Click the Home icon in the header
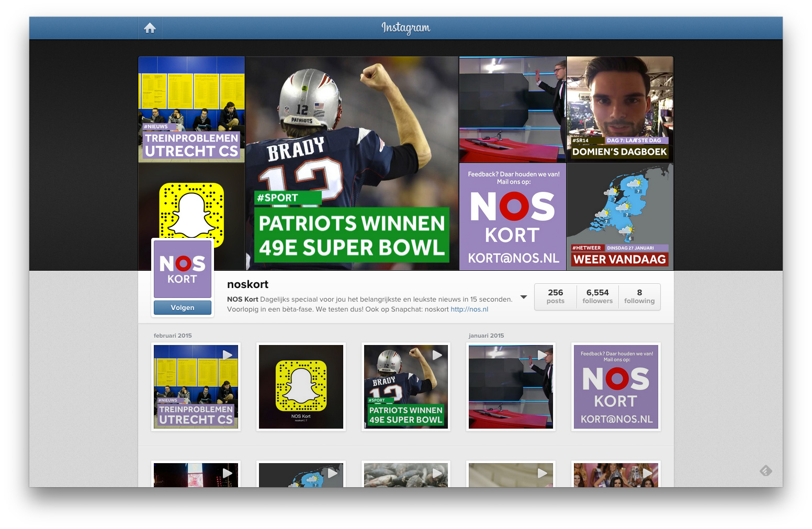Image resolution: width=812 pixels, height=529 pixels. point(150,28)
